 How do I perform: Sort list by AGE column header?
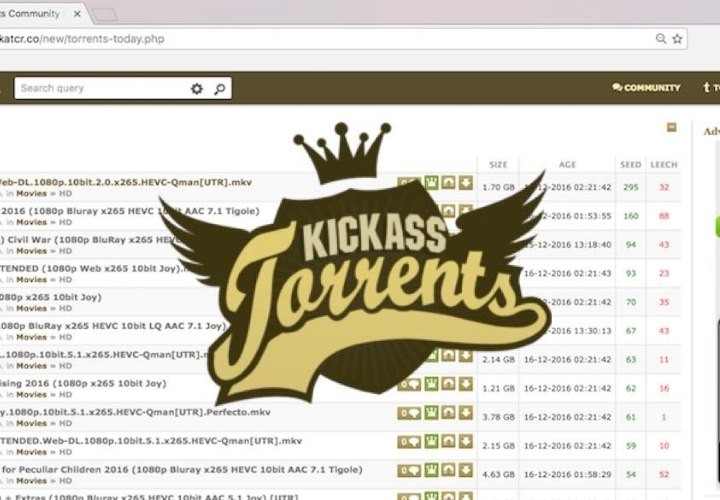[567, 164]
